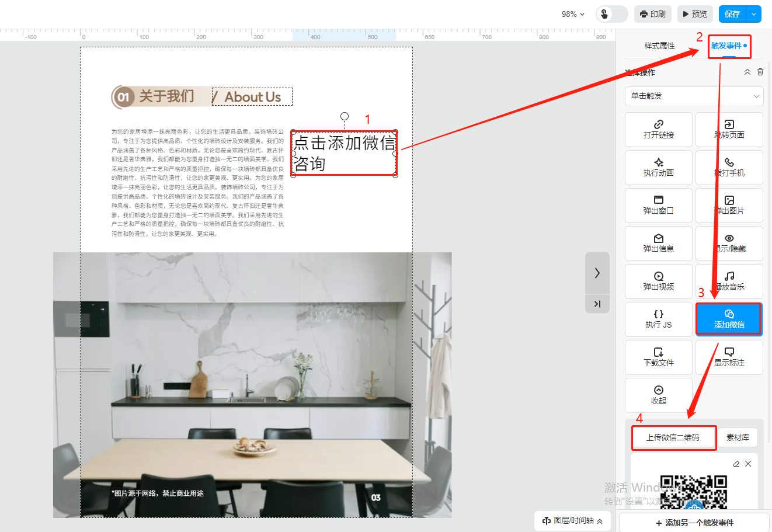772x532 pixels.
Task: Toggle the hand interaction mode switch
Action: pyautogui.click(x=611, y=14)
